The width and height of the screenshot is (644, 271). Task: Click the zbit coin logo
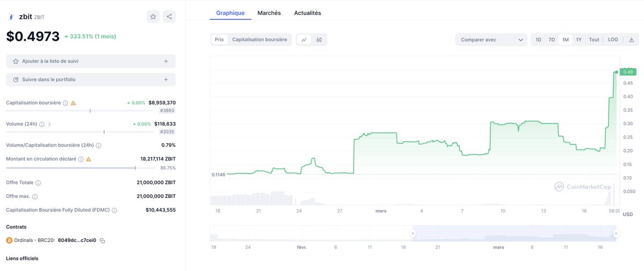pyautogui.click(x=11, y=17)
